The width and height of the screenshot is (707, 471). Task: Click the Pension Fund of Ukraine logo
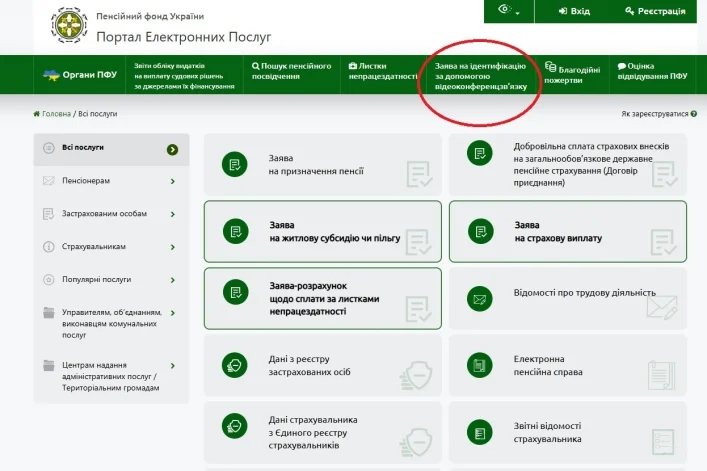click(x=69, y=25)
